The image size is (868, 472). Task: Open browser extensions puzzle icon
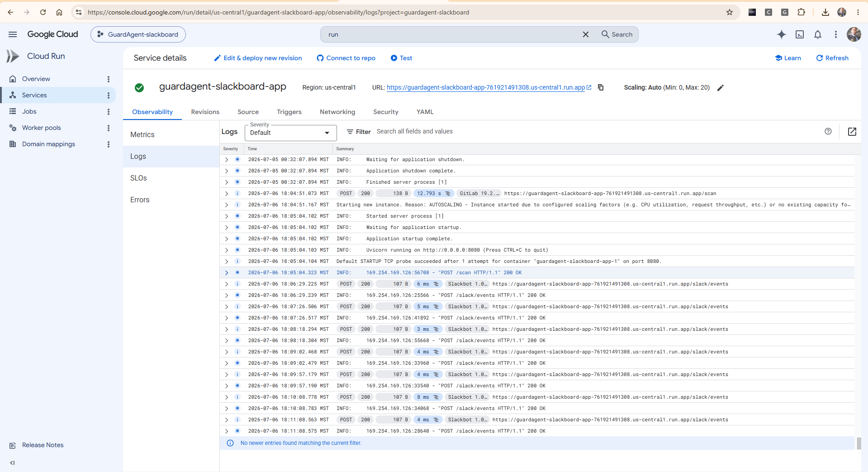tap(801, 12)
